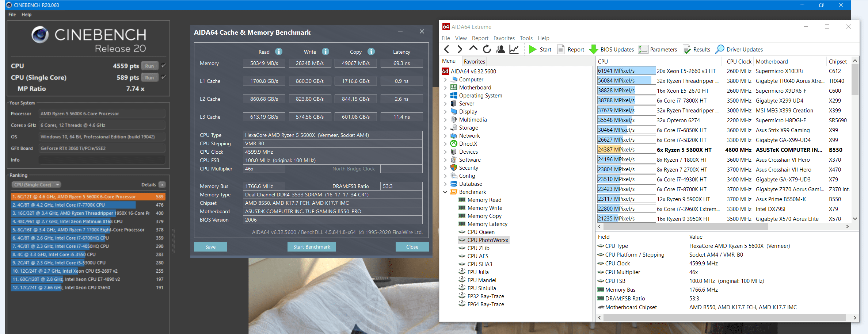Open Driver Updates in AIDA64 toolbar
The width and height of the screenshot is (868, 334).
[739, 49]
